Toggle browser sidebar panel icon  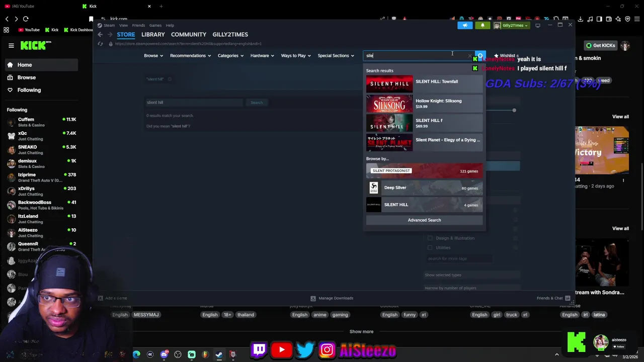[x=599, y=19]
